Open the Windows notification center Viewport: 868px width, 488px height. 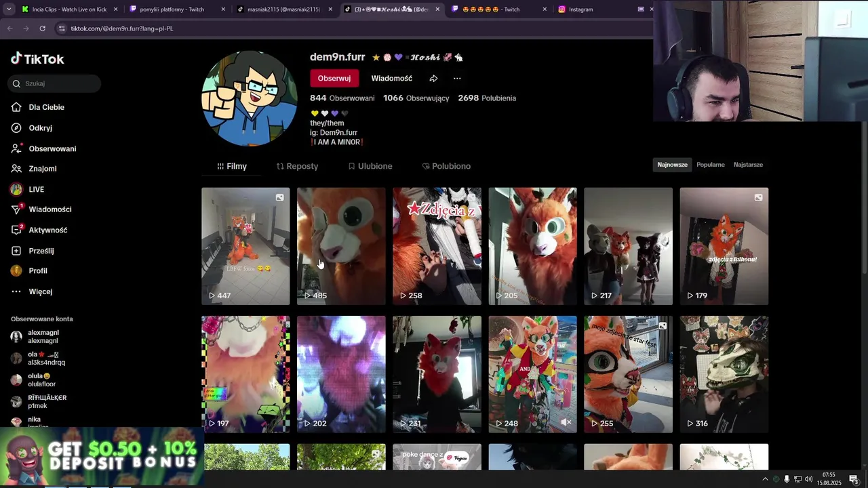854,479
